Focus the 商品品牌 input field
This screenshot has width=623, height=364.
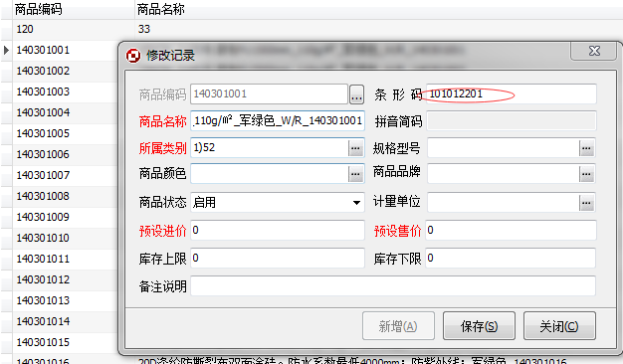(503, 174)
